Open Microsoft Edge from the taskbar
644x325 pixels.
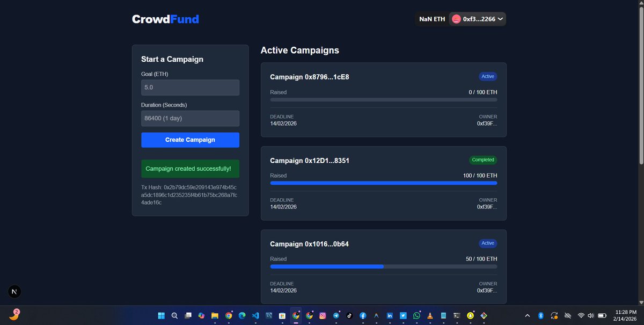click(x=242, y=316)
